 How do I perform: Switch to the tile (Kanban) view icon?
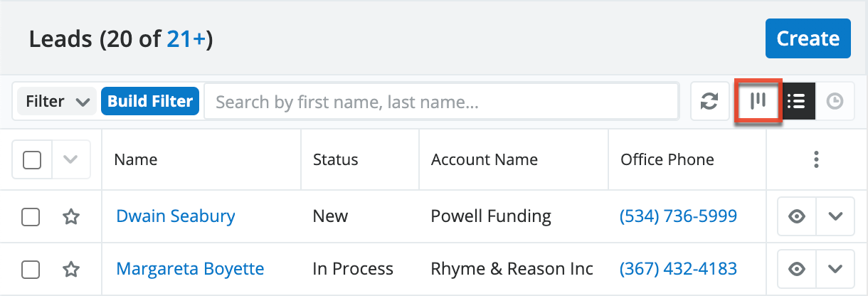[758, 102]
